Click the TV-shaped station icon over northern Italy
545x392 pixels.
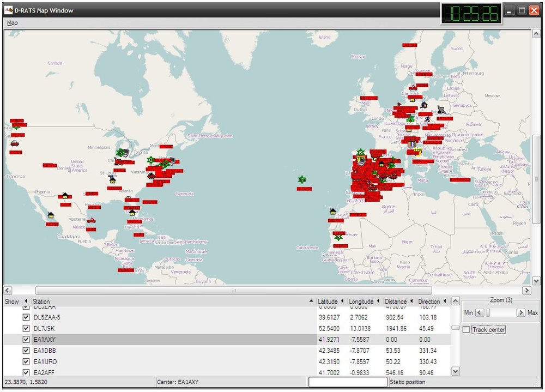[411, 144]
